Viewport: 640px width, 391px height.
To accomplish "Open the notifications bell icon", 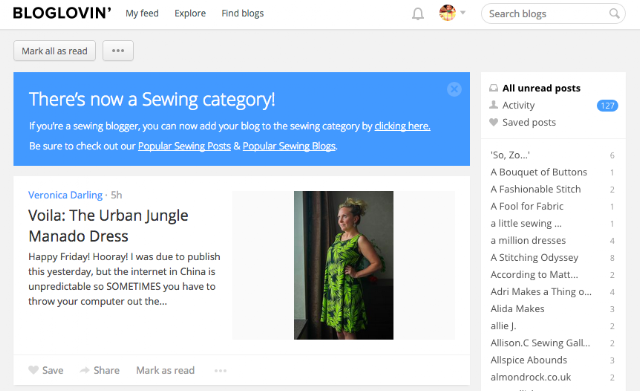I will [418, 13].
